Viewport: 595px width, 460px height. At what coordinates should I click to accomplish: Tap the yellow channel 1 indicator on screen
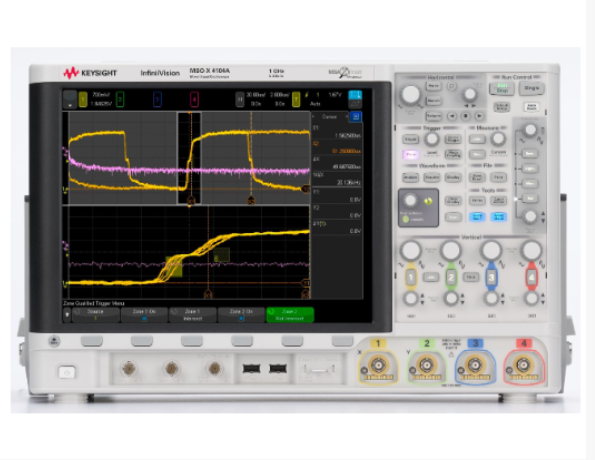pyautogui.click(x=83, y=99)
